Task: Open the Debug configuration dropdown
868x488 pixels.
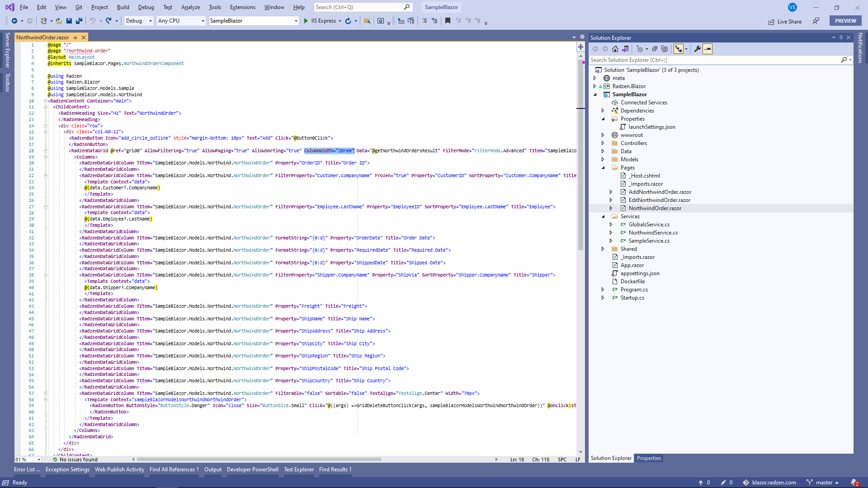Action: (x=150, y=21)
